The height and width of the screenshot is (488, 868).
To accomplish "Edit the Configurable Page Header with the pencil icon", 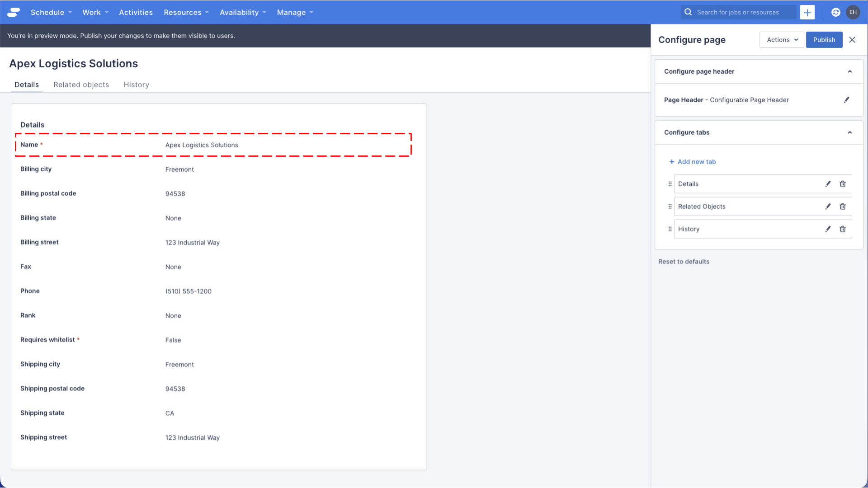I will 847,100.
